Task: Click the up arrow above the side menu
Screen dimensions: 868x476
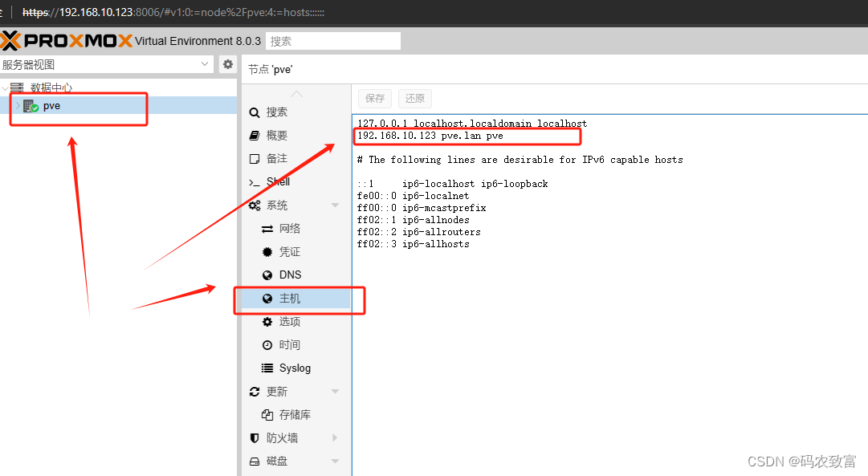Action: (297, 94)
